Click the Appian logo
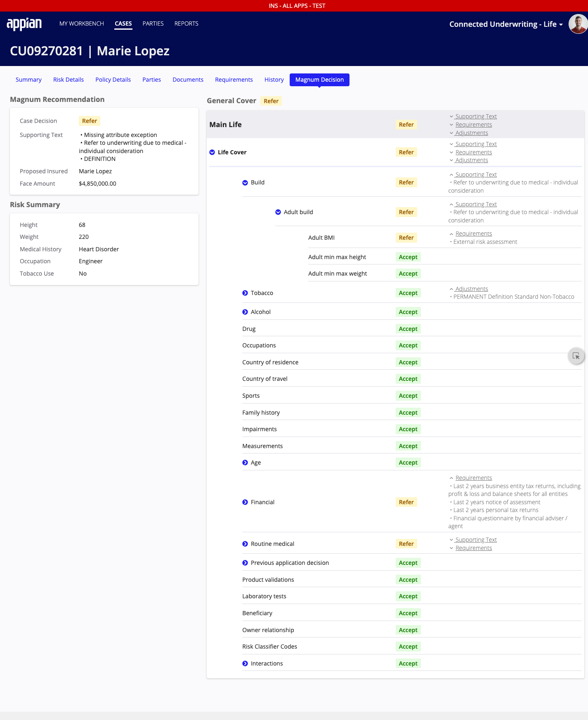This screenshot has width=588, height=720. 24,24
